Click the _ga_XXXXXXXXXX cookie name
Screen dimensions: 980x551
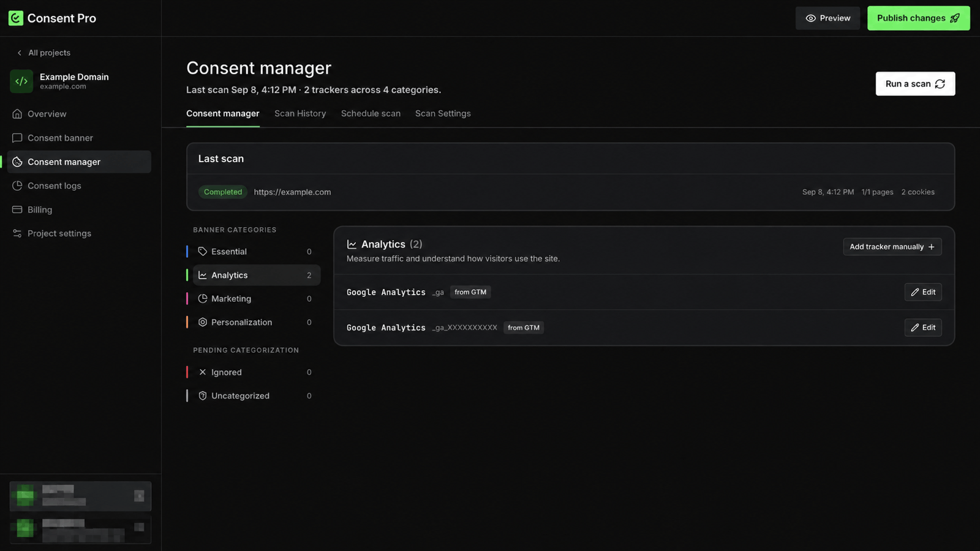click(464, 328)
